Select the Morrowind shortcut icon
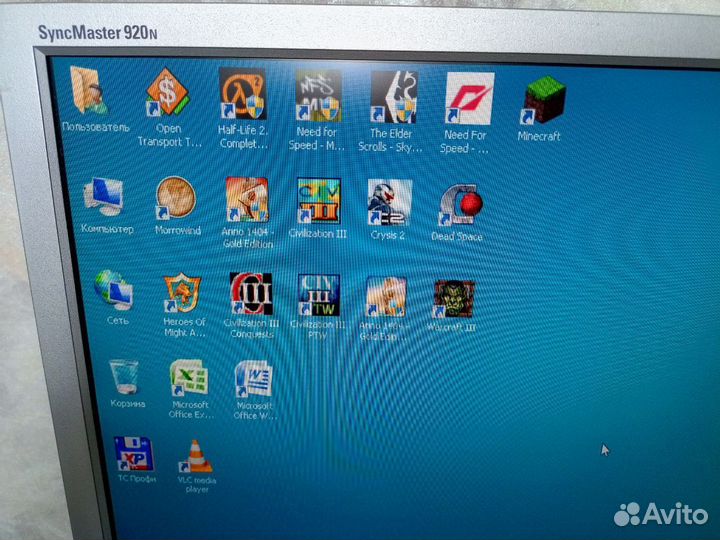 pos(176,197)
